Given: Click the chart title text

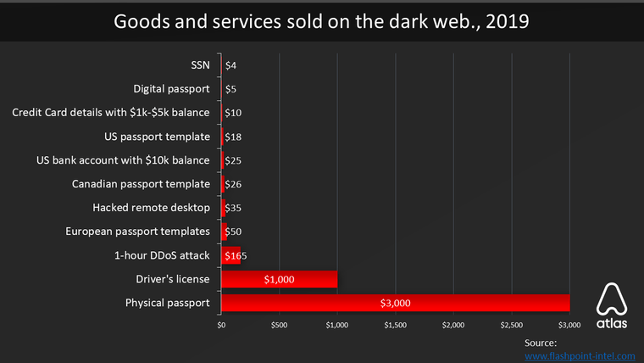Looking at the screenshot, I should click(321, 21).
